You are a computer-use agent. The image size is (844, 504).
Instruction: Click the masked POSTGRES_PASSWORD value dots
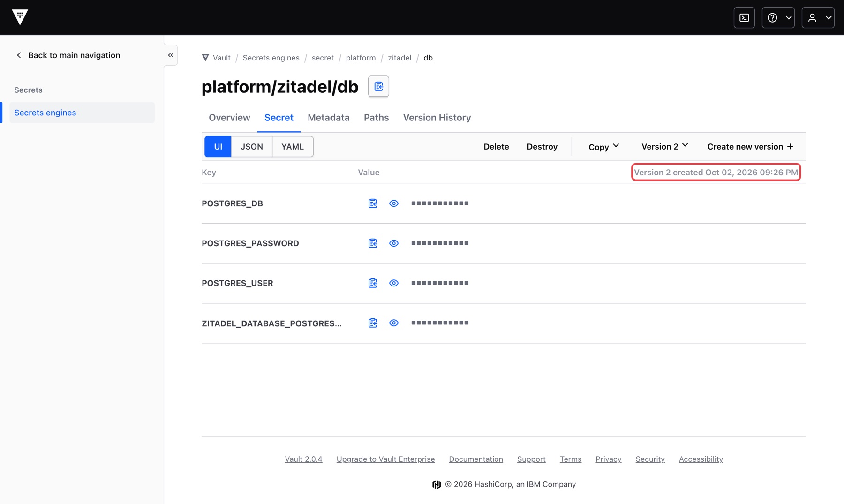440,243
